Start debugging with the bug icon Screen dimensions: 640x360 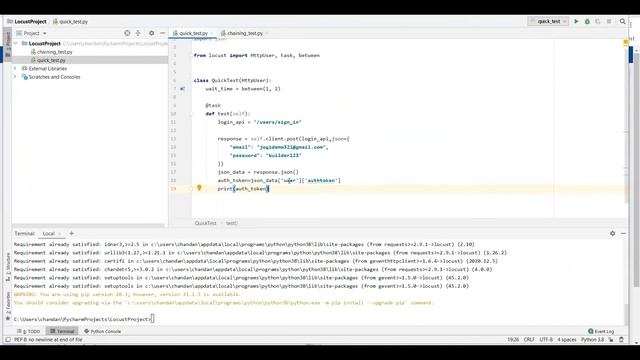pos(587,21)
